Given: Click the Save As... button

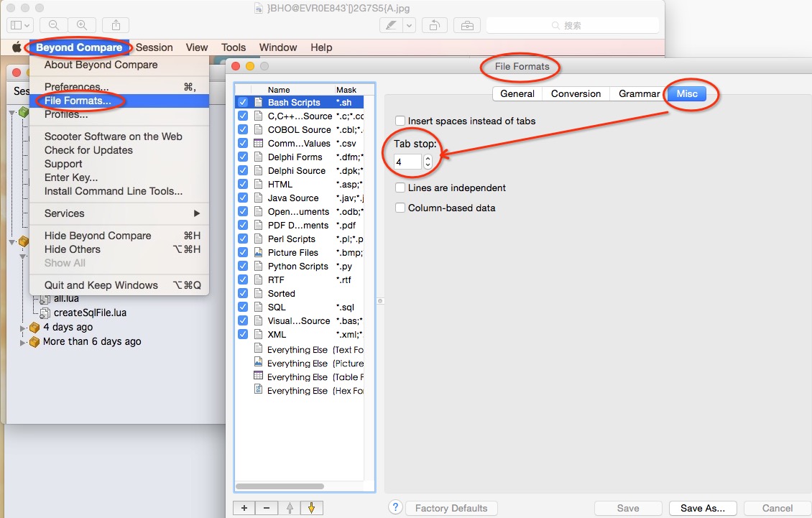Looking at the screenshot, I should click(703, 508).
